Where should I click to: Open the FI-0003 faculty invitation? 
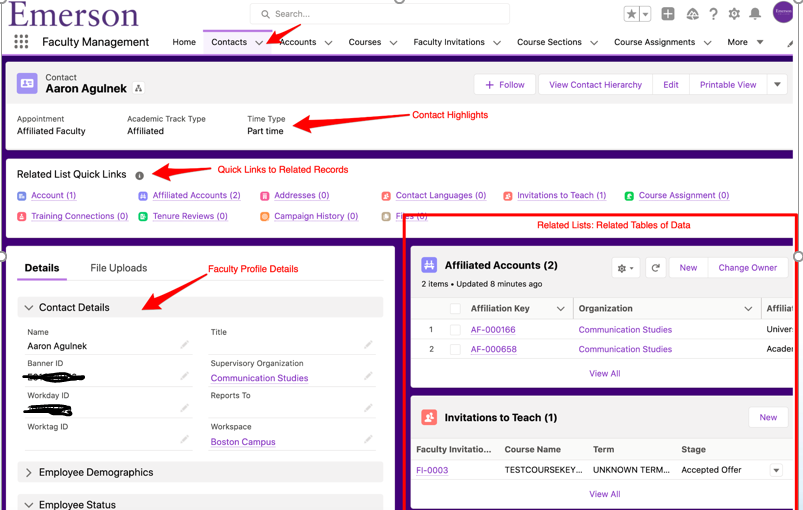[432, 470]
